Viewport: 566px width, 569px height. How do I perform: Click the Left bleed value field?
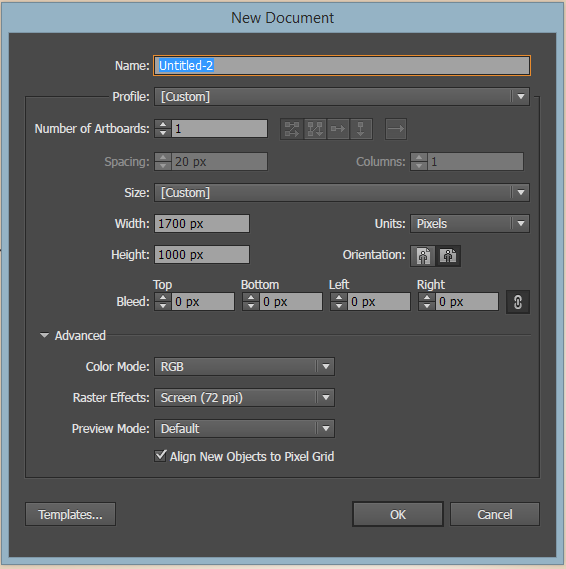[379, 302]
